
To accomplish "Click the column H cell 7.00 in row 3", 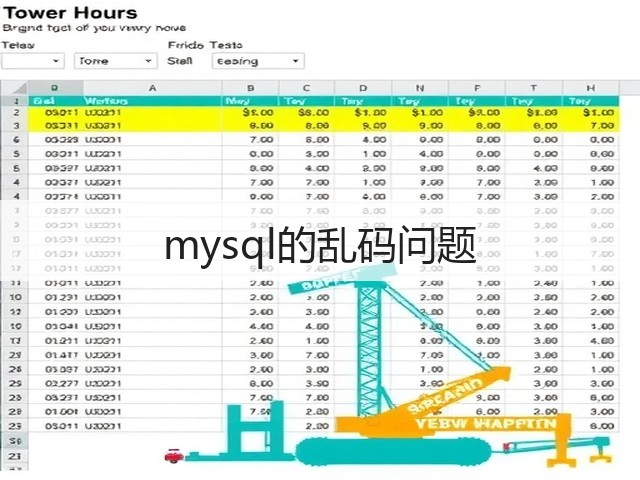I will 591,126.
